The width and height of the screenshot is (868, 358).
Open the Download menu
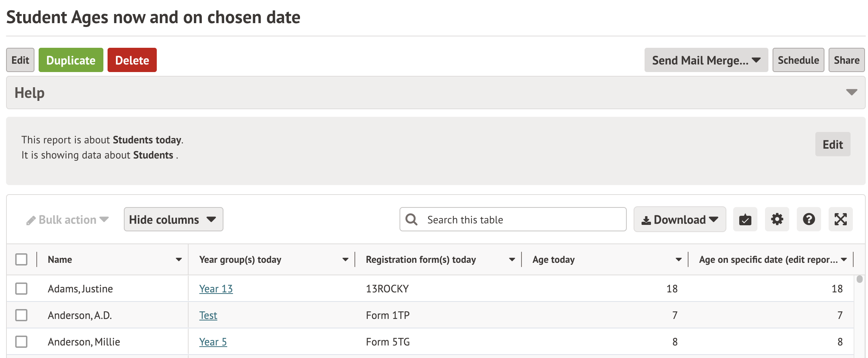coord(679,220)
